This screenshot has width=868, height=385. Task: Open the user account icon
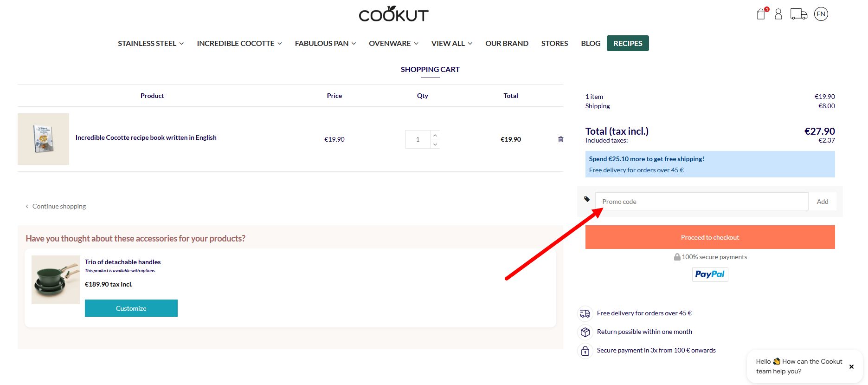778,14
